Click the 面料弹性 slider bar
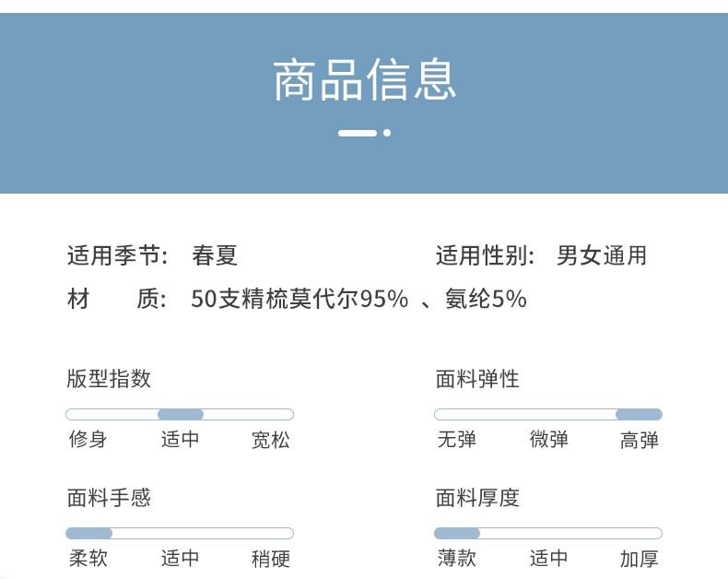The width and height of the screenshot is (728, 579). coord(547,414)
